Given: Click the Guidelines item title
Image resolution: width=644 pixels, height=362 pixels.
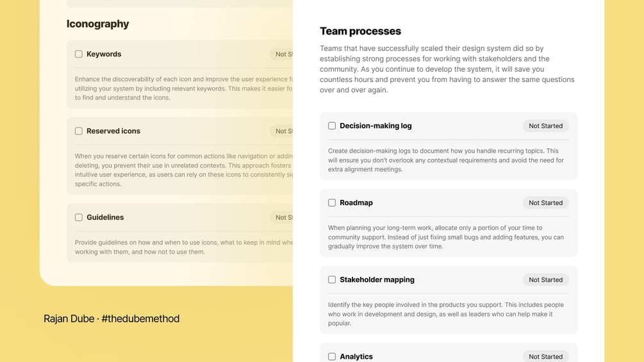Looking at the screenshot, I should pyautogui.click(x=105, y=218).
